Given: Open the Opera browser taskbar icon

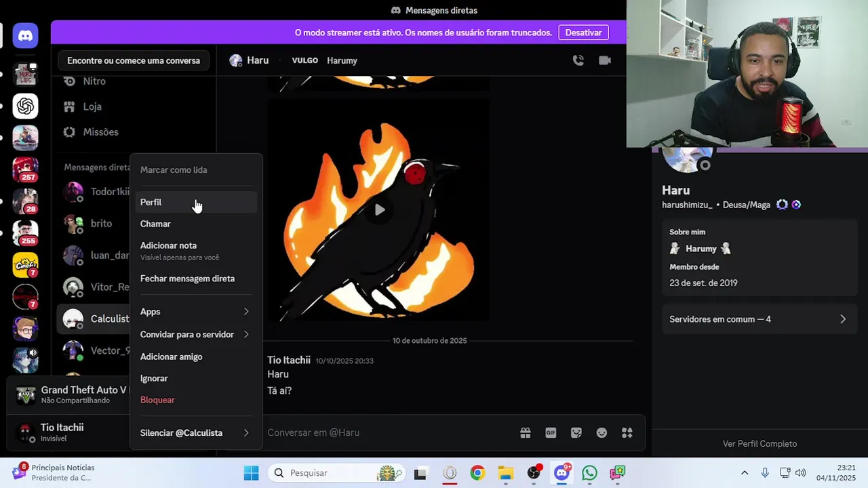Looking at the screenshot, I should tap(450, 473).
